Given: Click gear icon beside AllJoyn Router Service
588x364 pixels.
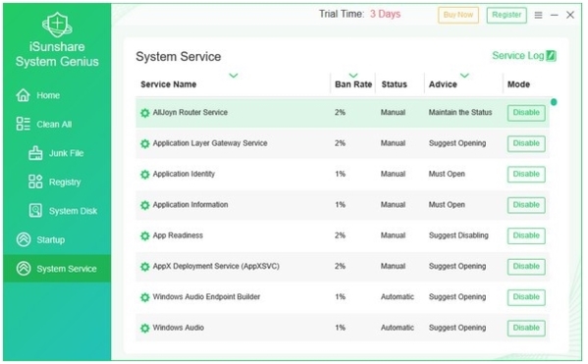Looking at the screenshot, I should point(144,113).
